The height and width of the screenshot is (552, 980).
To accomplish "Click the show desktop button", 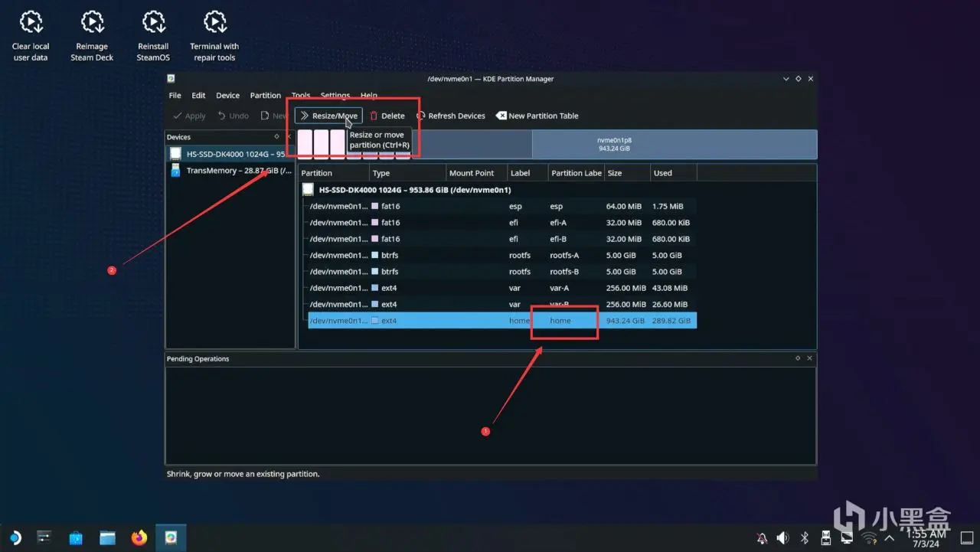I will (967, 538).
